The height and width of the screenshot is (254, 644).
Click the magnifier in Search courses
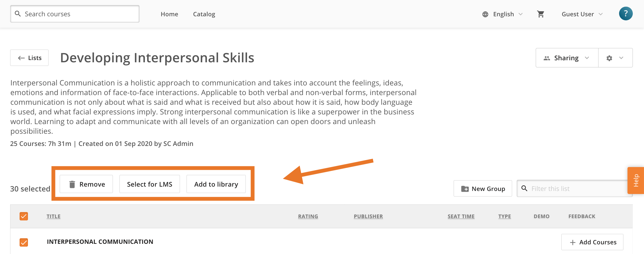pos(18,14)
